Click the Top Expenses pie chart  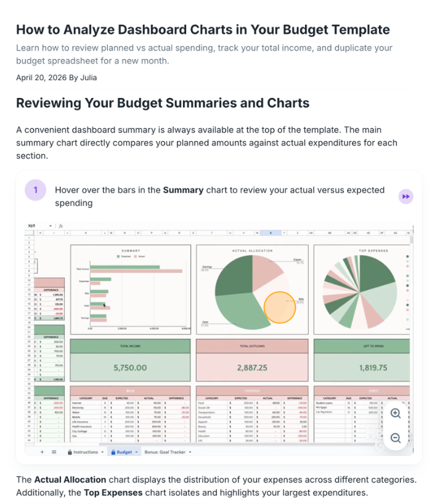point(360,292)
